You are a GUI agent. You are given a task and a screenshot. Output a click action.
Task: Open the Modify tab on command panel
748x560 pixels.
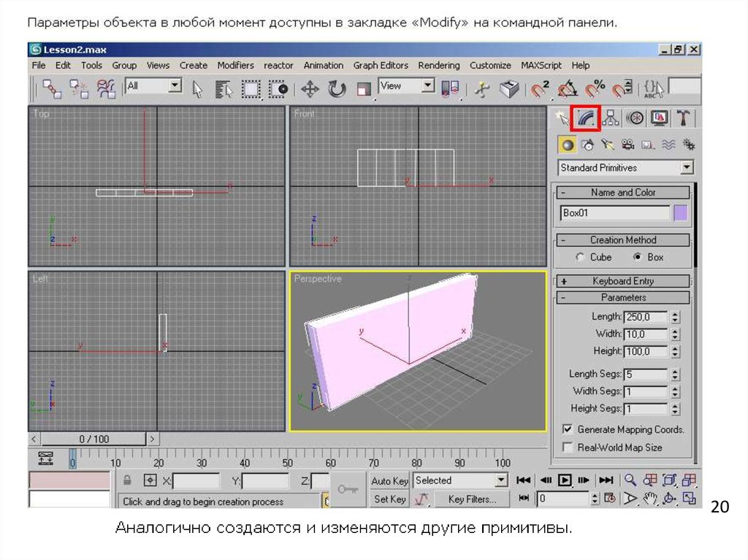(x=585, y=118)
